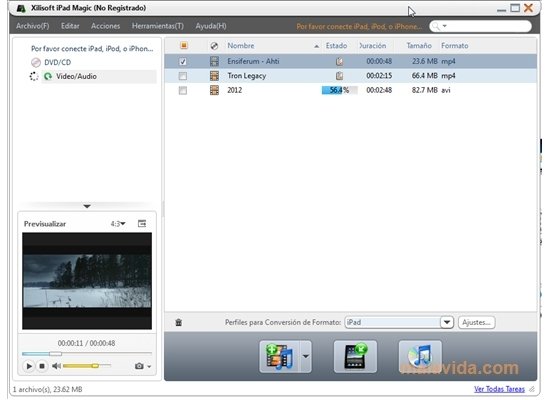Click the 23.6 MB size value
Screen dimensions: 550x400
[x=425, y=61]
